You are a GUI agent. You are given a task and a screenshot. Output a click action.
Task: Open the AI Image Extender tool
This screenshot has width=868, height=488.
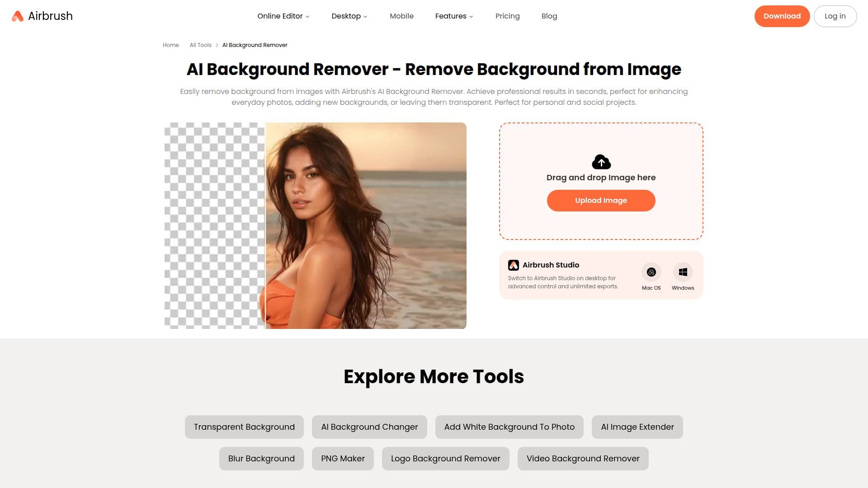[x=637, y=427]
